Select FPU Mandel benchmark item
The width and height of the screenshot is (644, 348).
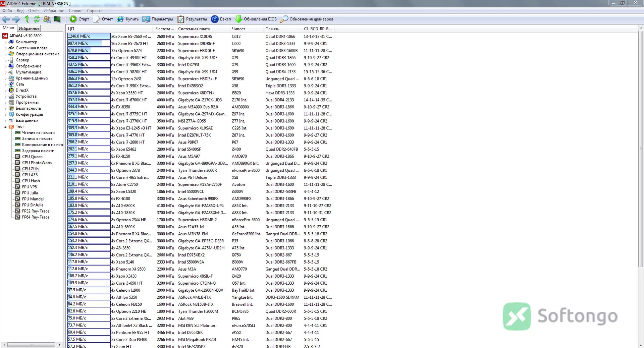click(x=33, y=199)
